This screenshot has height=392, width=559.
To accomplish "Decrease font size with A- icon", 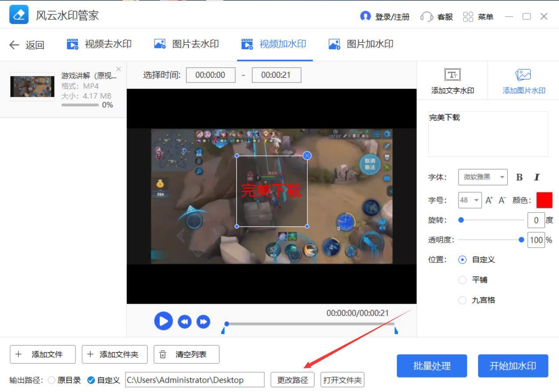I will point(502,200).
